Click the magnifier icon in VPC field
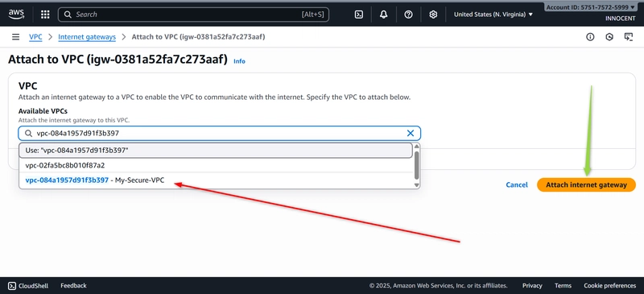644x294 pixels. tap(29, 133)
